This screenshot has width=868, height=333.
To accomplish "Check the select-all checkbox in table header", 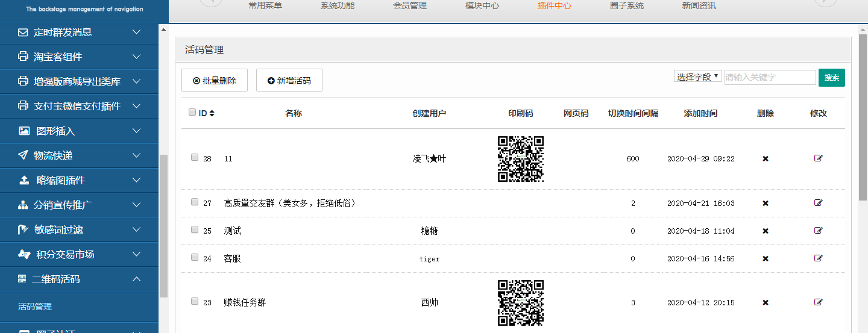I will [192, 113].
